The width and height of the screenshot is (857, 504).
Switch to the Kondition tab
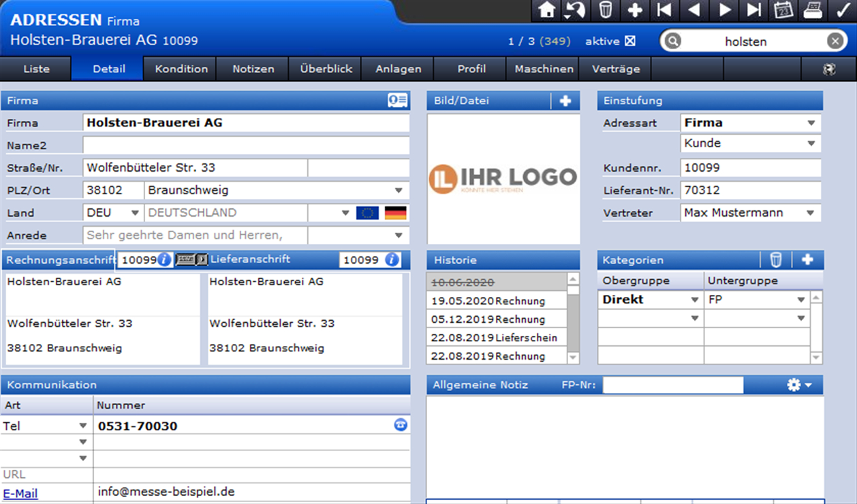[181, 69]
